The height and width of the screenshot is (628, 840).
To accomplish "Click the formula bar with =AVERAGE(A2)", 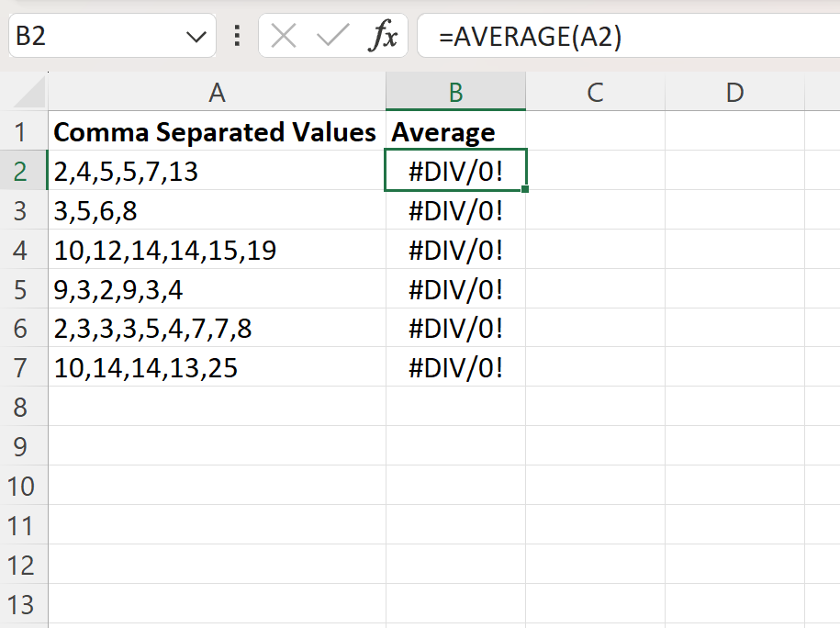I will click(x=628, y=37).
